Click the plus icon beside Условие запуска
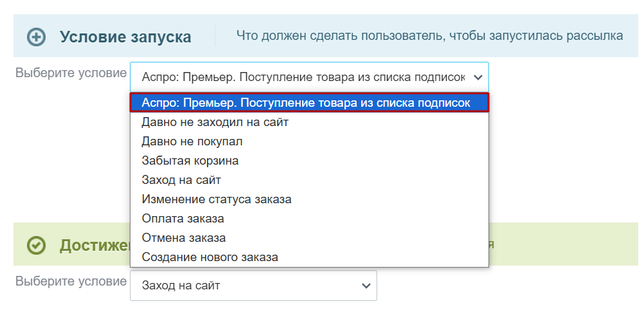 coord(36,37)
